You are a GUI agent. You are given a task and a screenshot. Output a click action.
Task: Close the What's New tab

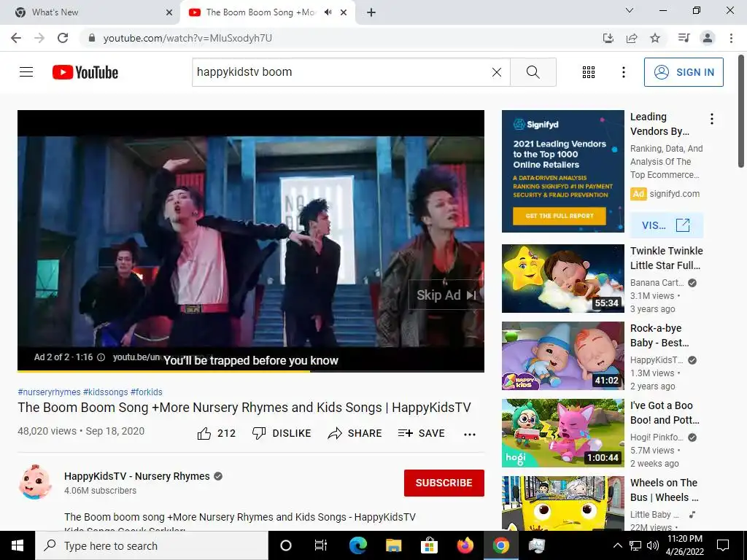coord(169,12)
